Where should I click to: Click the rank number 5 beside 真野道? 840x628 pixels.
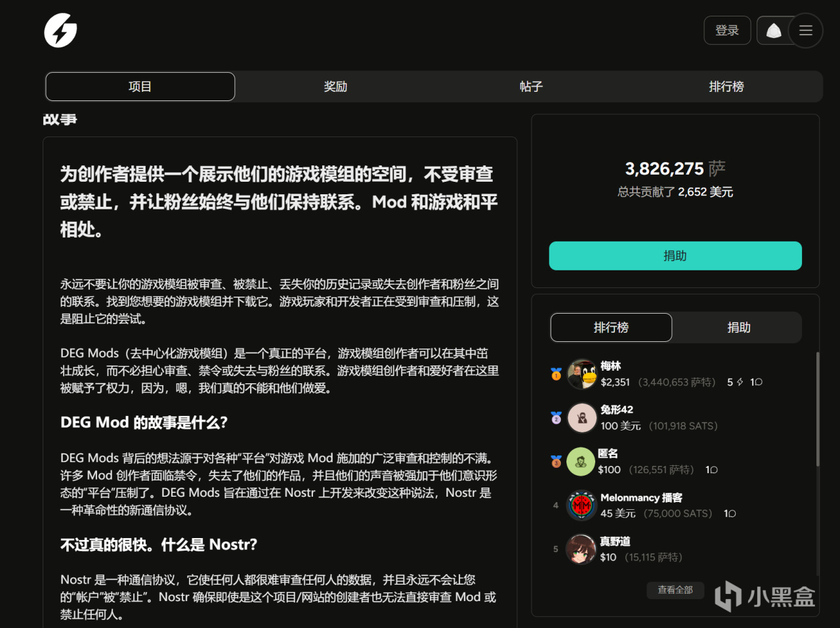556,549
